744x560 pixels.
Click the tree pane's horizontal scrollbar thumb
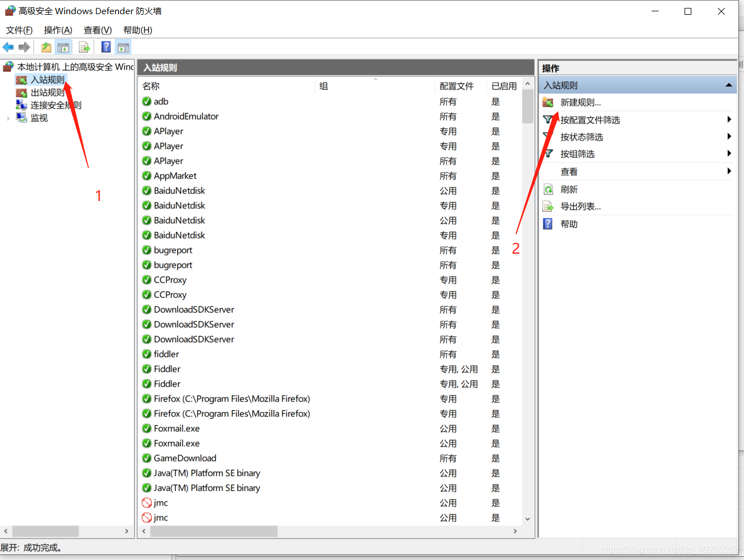click(x=45, y=531)
